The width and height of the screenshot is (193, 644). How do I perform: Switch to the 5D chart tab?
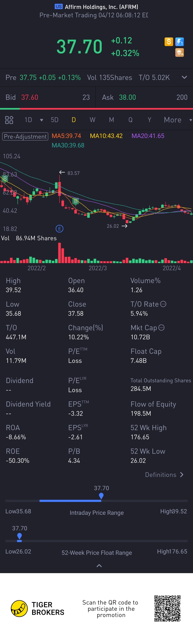(55, 120)
